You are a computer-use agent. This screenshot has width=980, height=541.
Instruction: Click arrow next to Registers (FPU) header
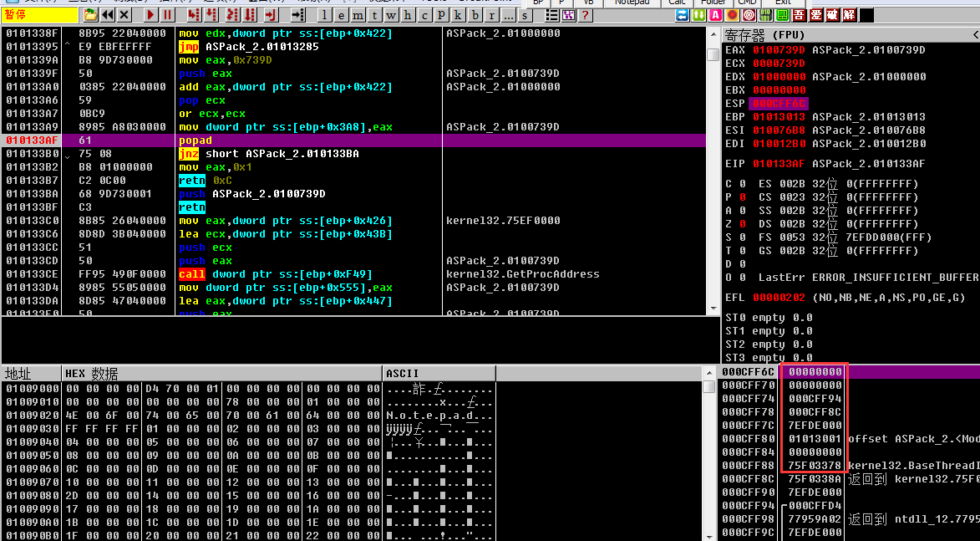click(x=974, y=34)
